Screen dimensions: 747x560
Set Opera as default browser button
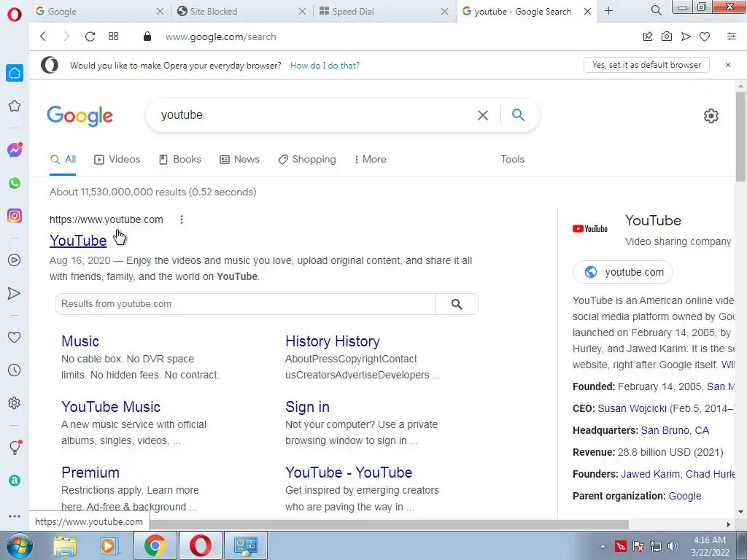tap(646, 65)
